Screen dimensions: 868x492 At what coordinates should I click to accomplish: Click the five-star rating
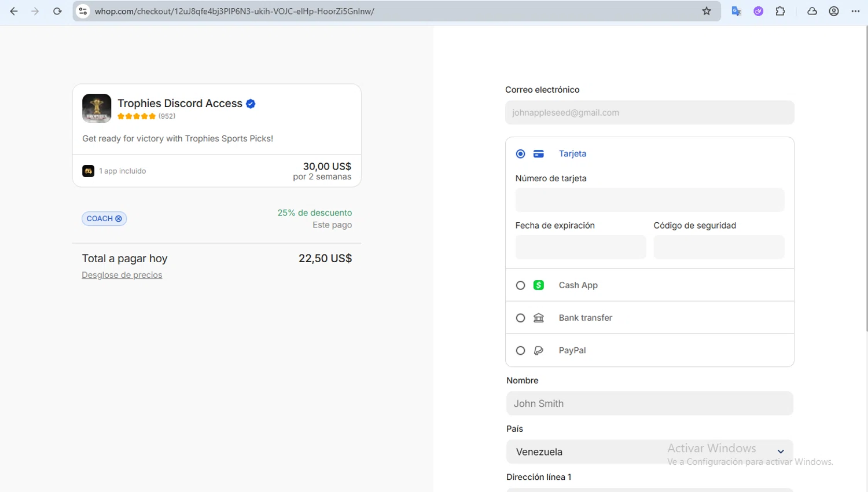coord(137,116)
